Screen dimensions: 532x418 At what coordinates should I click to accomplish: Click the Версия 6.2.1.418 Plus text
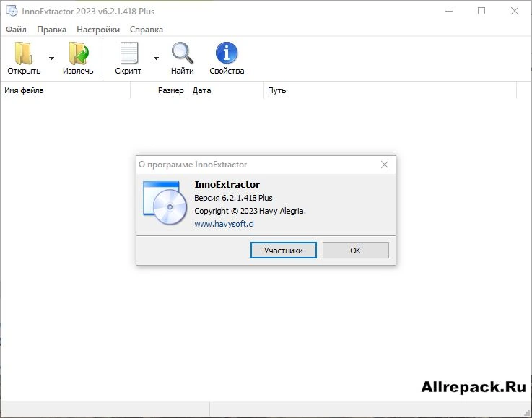pyautogui.click(x=233, y=198)
